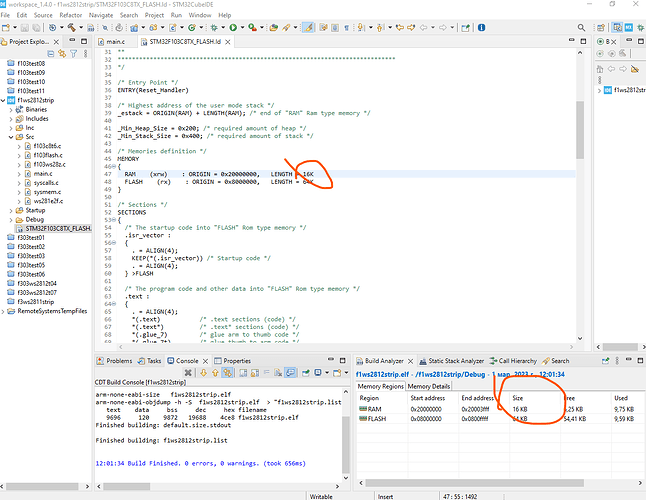Close the Console view tab
646x500 pixels.
point(205,361)
